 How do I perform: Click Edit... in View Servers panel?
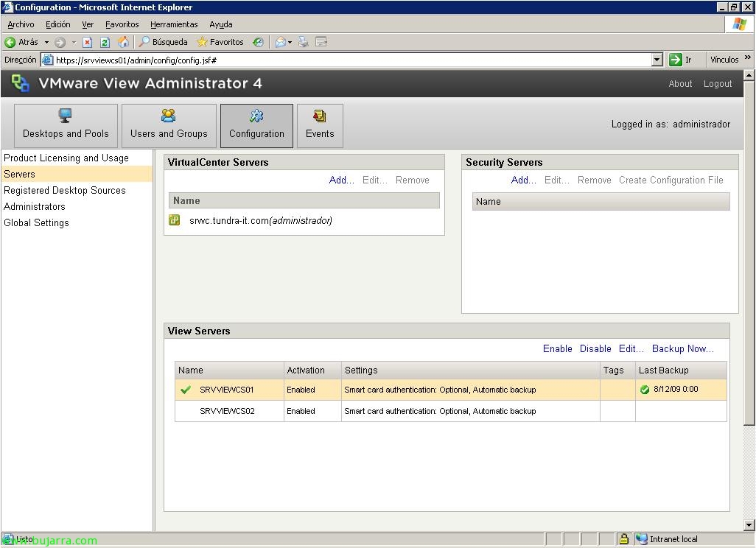pos(631,349)
